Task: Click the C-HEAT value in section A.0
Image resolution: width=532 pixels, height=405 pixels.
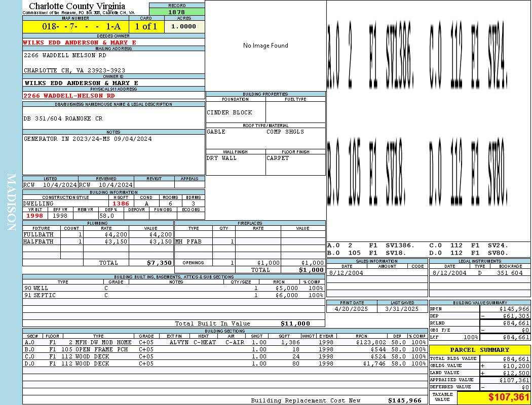Action: [x=205, y=342]
